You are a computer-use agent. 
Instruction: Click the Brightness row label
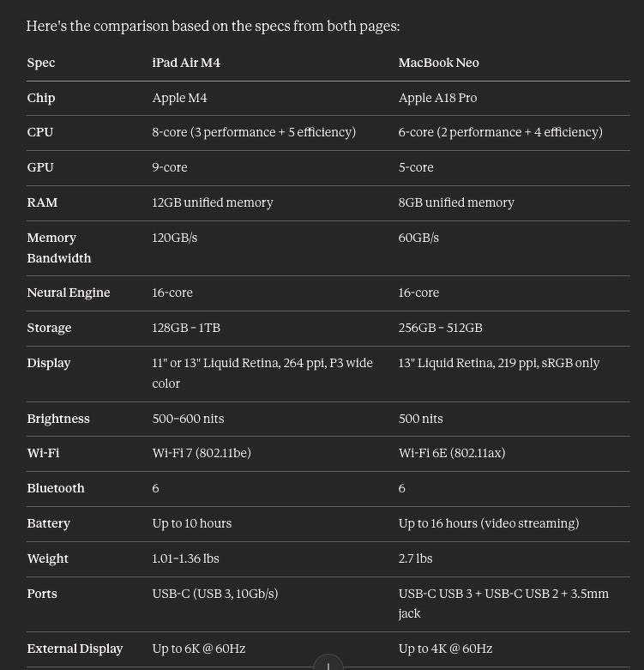tap(58, 419)
